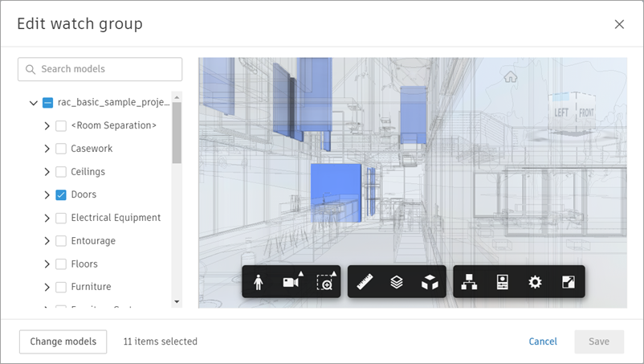Check the Entourage checkbox
This screenshot has width=644, height=364.
point(61,241)
